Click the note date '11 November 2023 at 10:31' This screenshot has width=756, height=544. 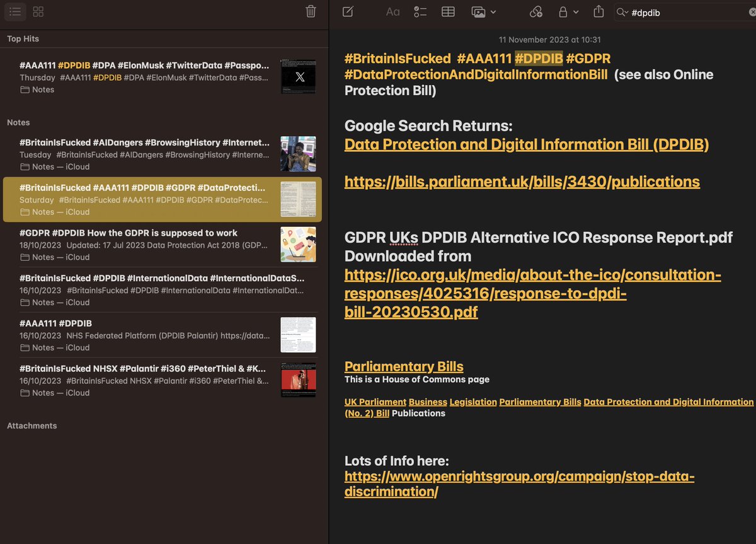click(x=550, y=39)
